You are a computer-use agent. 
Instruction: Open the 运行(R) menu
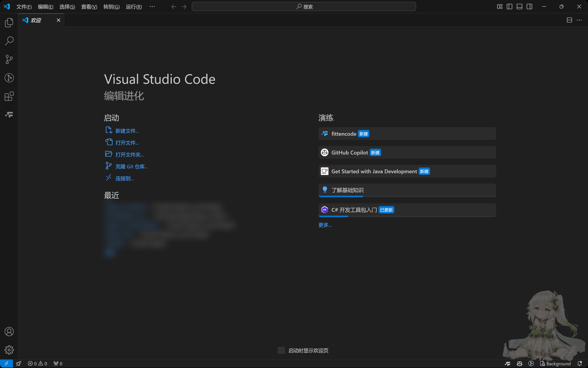(134, 7)
